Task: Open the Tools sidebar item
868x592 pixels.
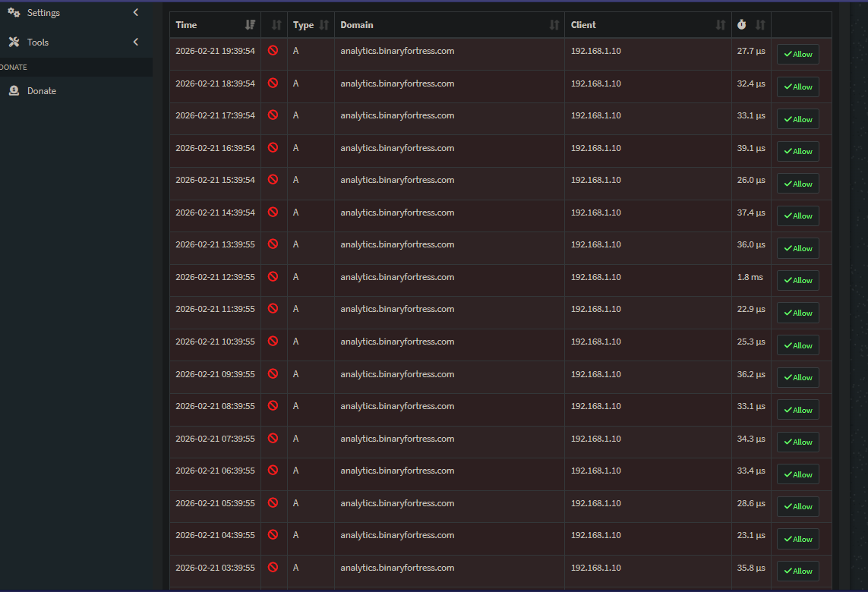Action: (76, 42)
